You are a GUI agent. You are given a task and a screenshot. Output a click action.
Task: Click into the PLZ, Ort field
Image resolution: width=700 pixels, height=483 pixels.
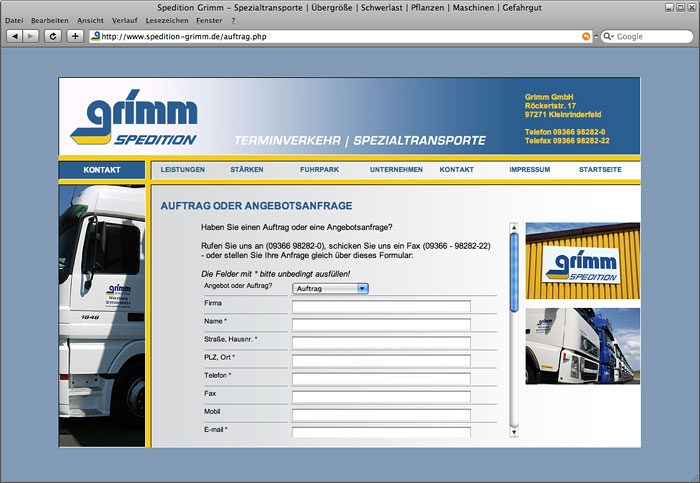[381, 361]
